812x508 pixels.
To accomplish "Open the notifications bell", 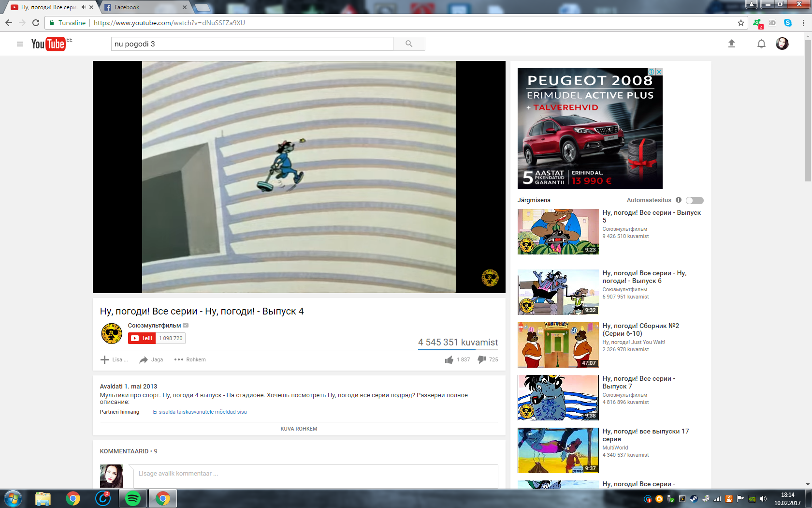I will coord(761,44).
